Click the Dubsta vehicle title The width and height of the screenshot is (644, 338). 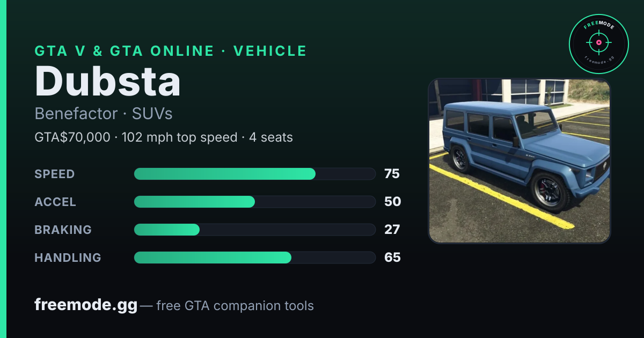pyautogui.click(x=107, y=80)
